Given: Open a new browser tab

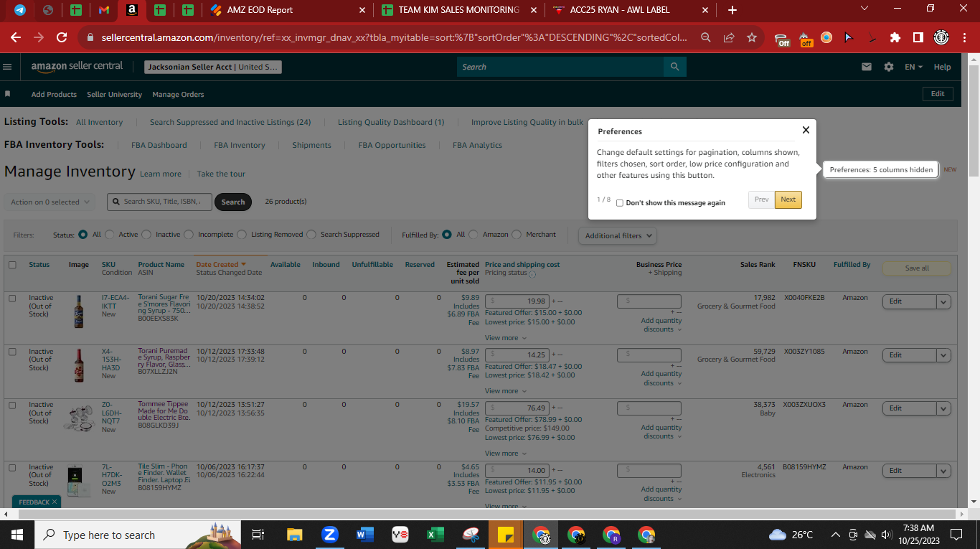Looking at the screenshot, I should (732, 10).
